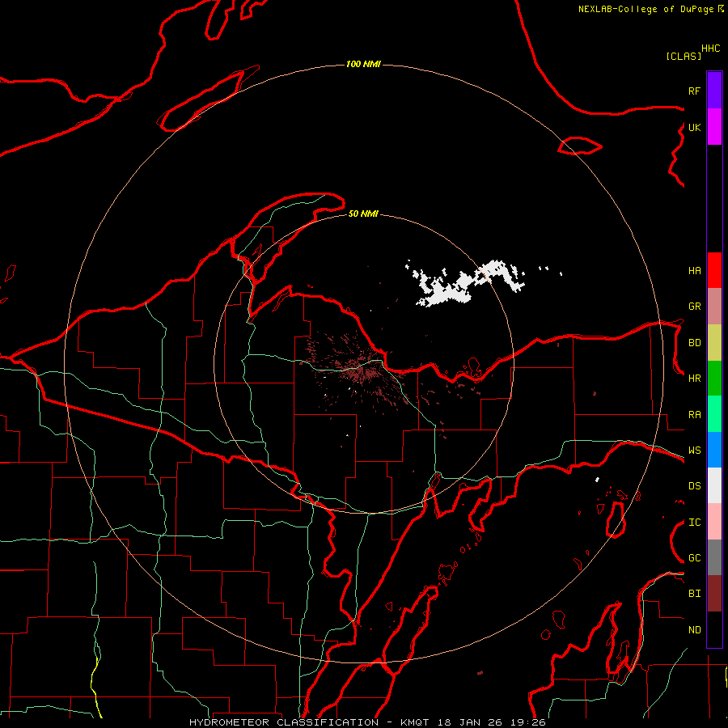This screenshot has width=728, height=728.
Task: Click the "IC" legend label
Action: 694,523
